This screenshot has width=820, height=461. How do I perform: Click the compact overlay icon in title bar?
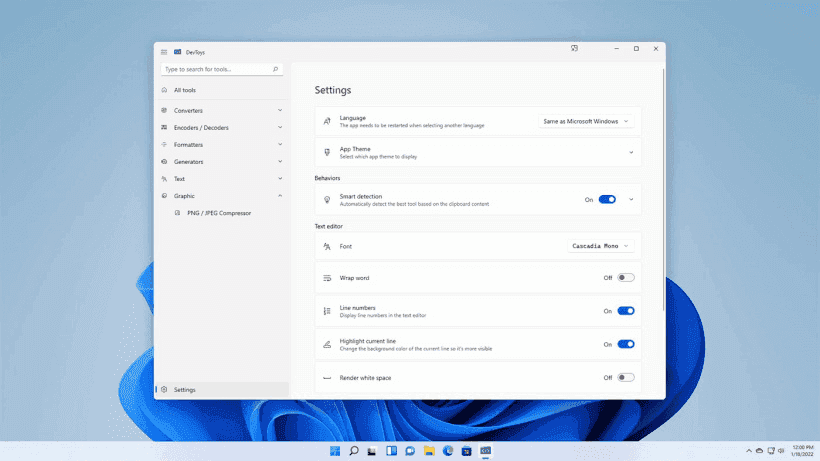click(574, 49)
